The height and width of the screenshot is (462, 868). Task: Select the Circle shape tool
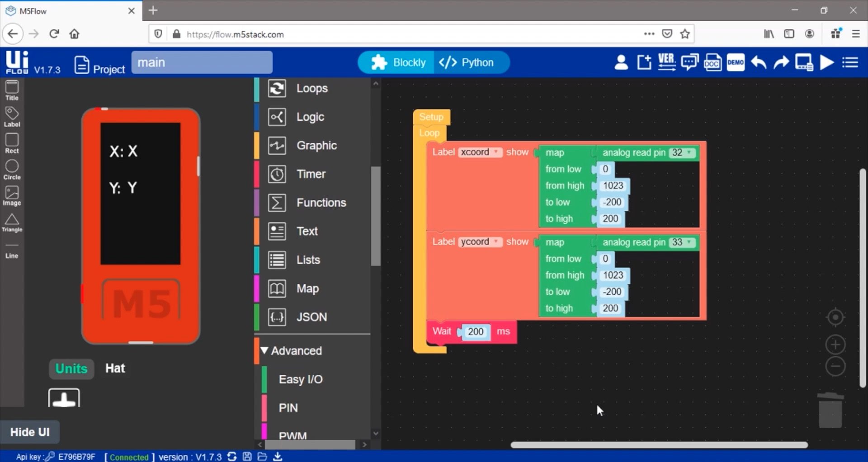coord(12,170)
